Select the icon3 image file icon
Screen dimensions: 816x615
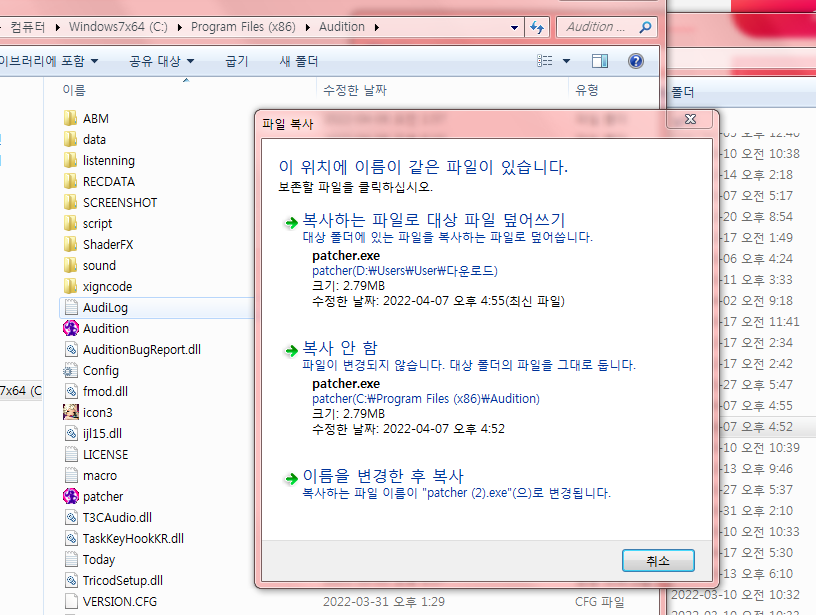(71, 413)
